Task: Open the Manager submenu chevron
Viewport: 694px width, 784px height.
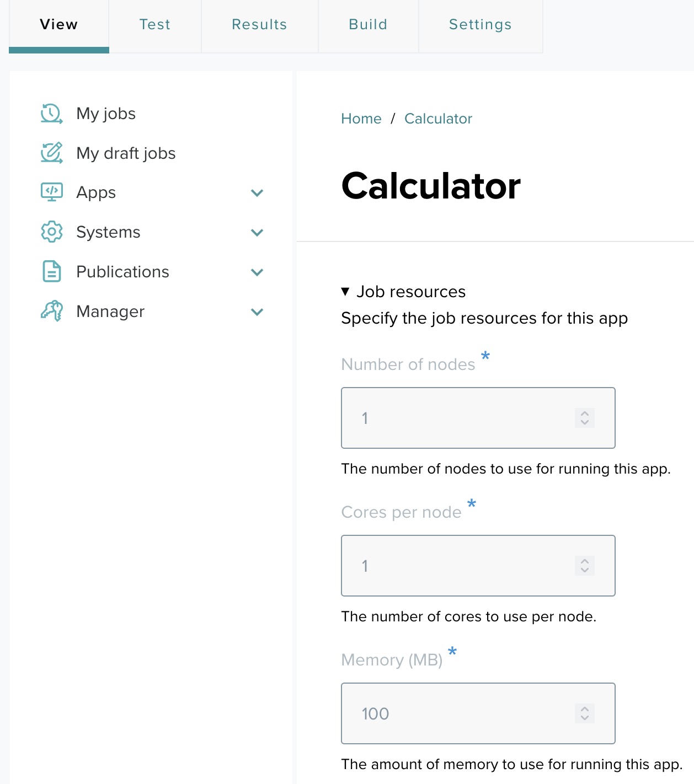Action: pyautogui.click(x=257, y=312)
